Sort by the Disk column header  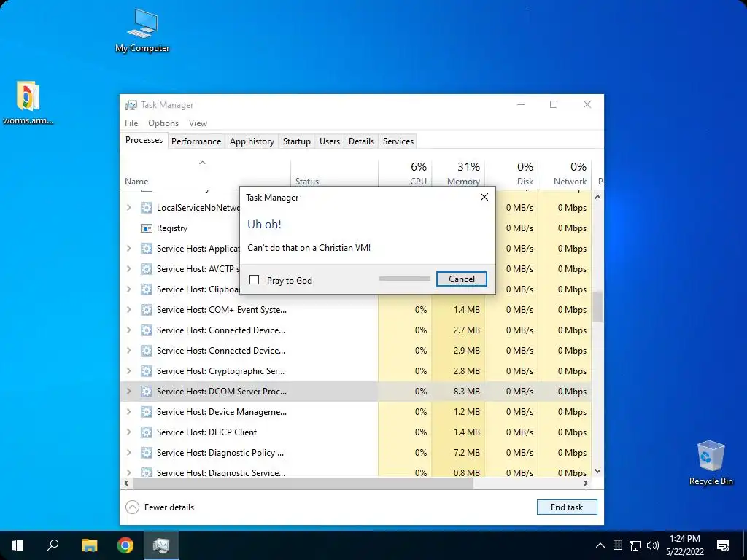(x=511, y=174)
